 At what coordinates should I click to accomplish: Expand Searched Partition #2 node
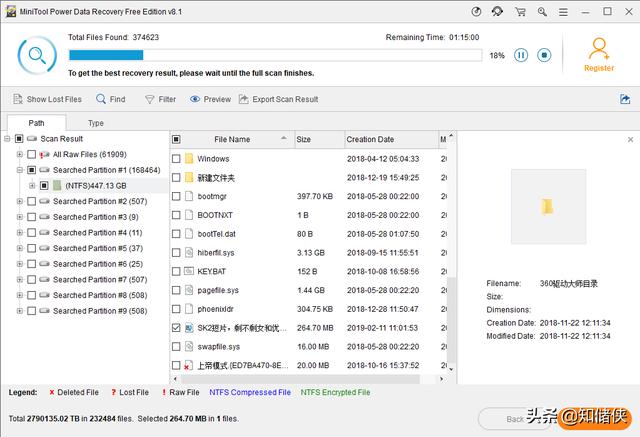(x=19, y=201)
